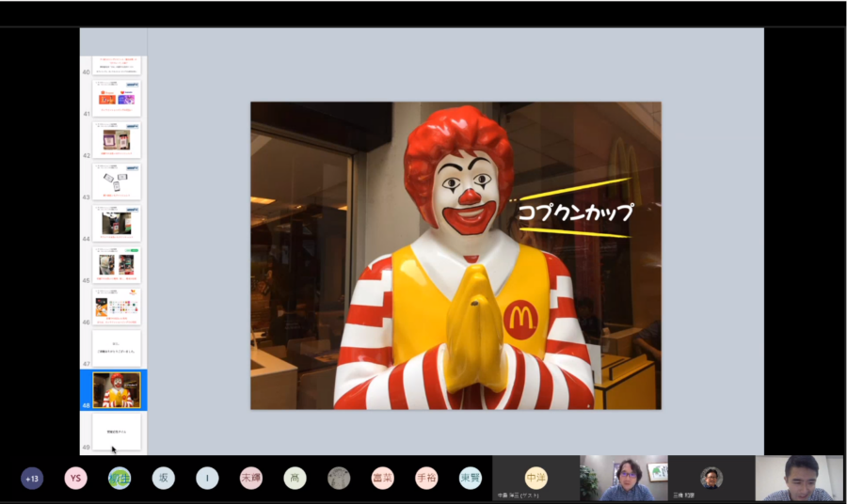Select the 東賢 participant avatar
Image resolution: width=847 pixels, height=504 pixels.
tap(470, 478)
